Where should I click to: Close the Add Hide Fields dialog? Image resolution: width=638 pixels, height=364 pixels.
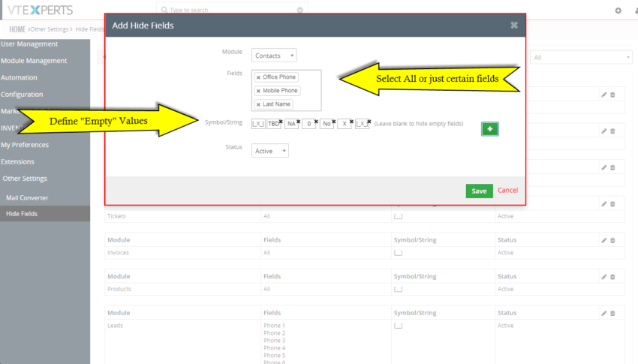(x=514, y=26)
